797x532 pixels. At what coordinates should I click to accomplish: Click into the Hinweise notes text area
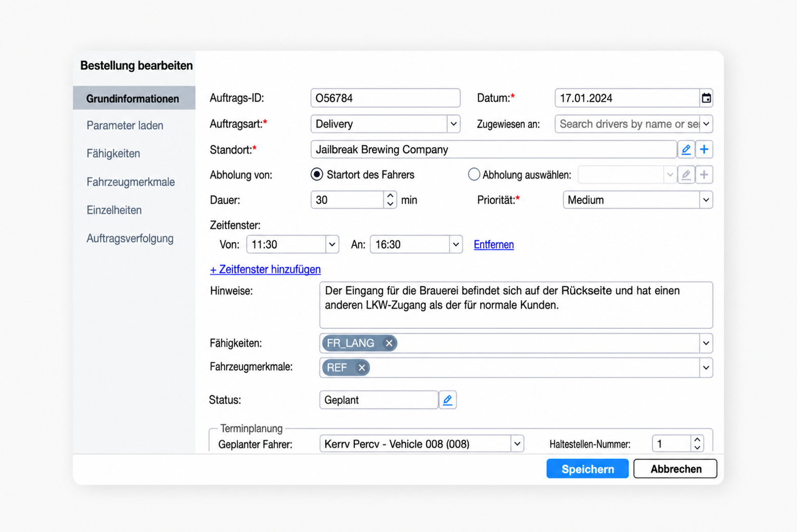click(516, 305)
